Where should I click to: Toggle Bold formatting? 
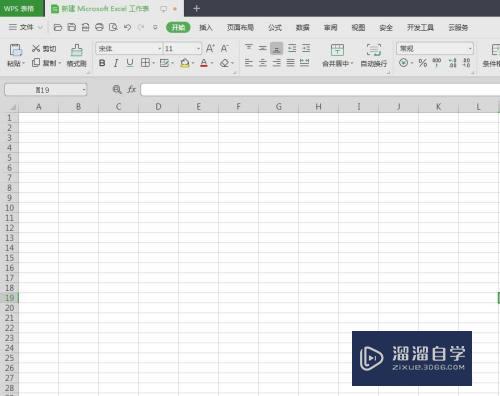tap(102, 63)
